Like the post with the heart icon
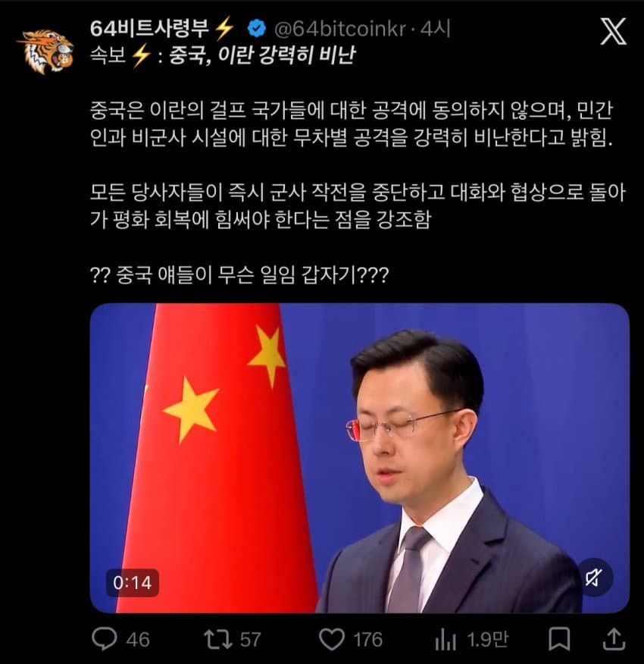The height and width of the screenshot is (664, 644). point(332,639)
